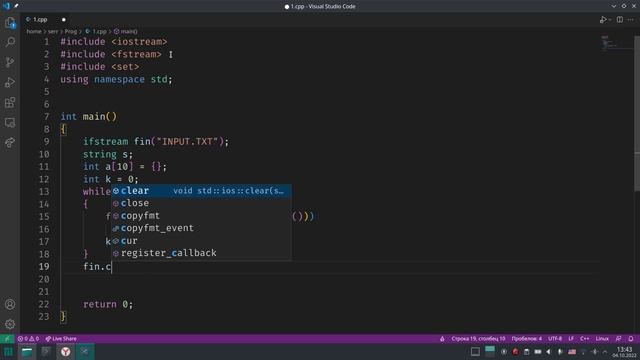Viewport: 640px width, 360px height.
Task: Click line number 9 in gutter
Action: (47, 142)
